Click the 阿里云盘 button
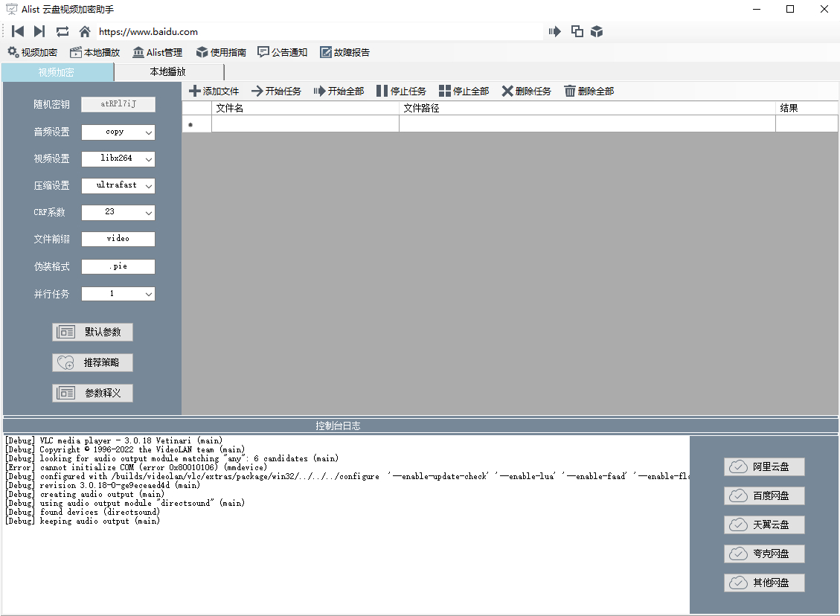The width and height of the screenshot is (840, 616). [764, 467]
